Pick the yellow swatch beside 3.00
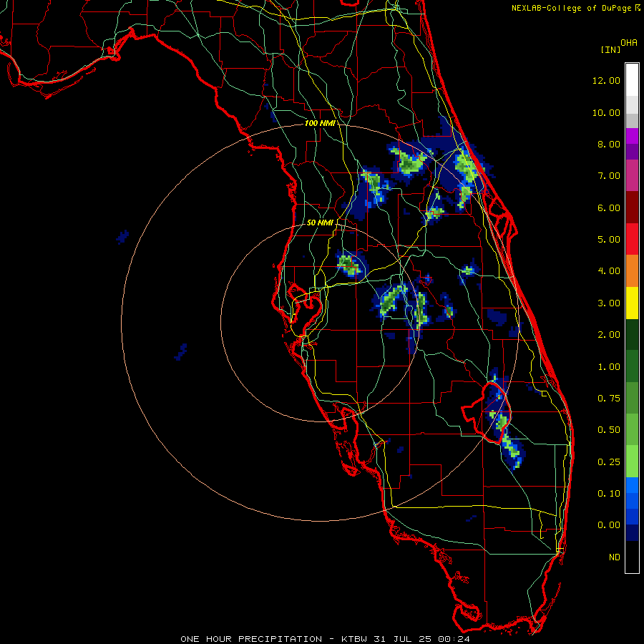The height and width of the screenshot is (644, 644). [x=632, y=303]
